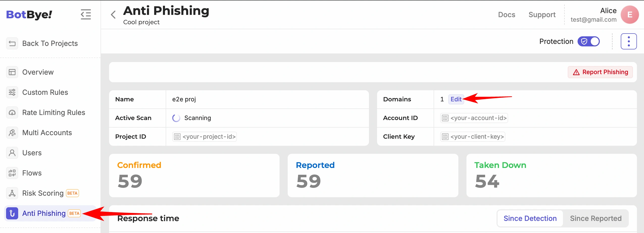Image resolution: width=644 pixels, height=233 pixels.
Task: Click the warning triangle in Report Phishing
Action: coord(576,72)
